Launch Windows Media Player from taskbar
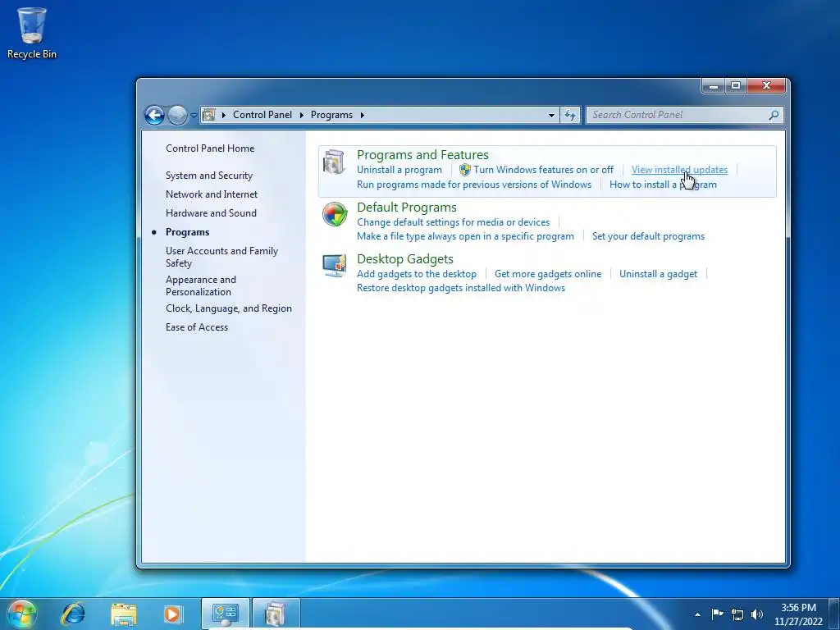Image resolution: width=840 pixels, height=630 pixels. 172,614
